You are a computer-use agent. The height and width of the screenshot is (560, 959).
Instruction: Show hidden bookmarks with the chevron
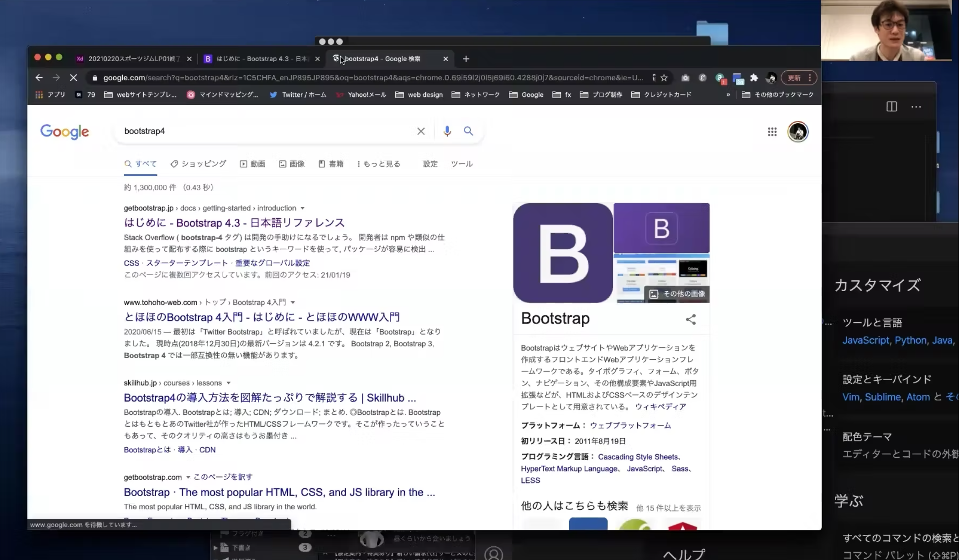pyautogui.click(x=728, y=94)
